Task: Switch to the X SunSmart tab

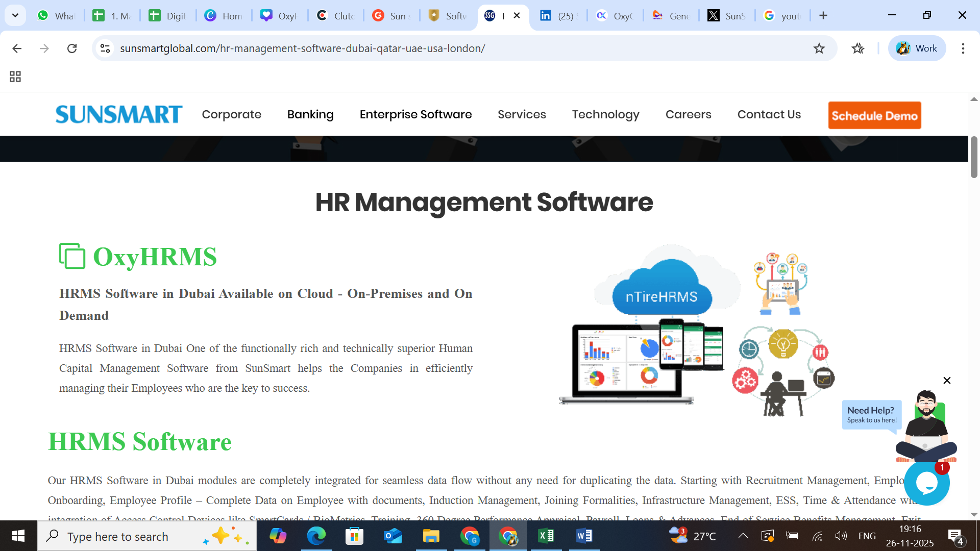Action: [726, 16]
